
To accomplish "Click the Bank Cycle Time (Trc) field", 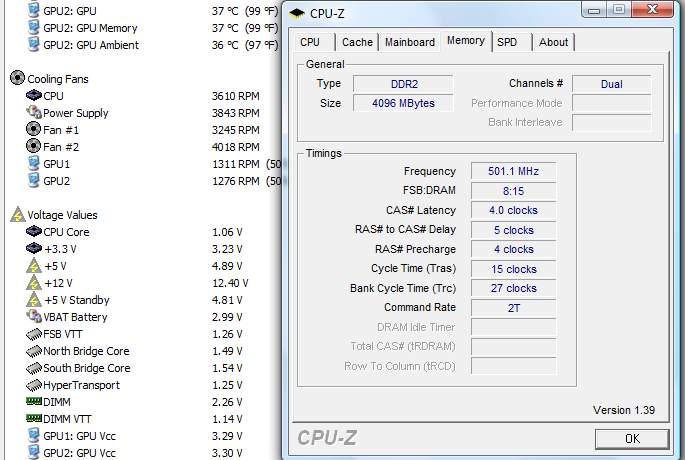I will pos(513,288).
